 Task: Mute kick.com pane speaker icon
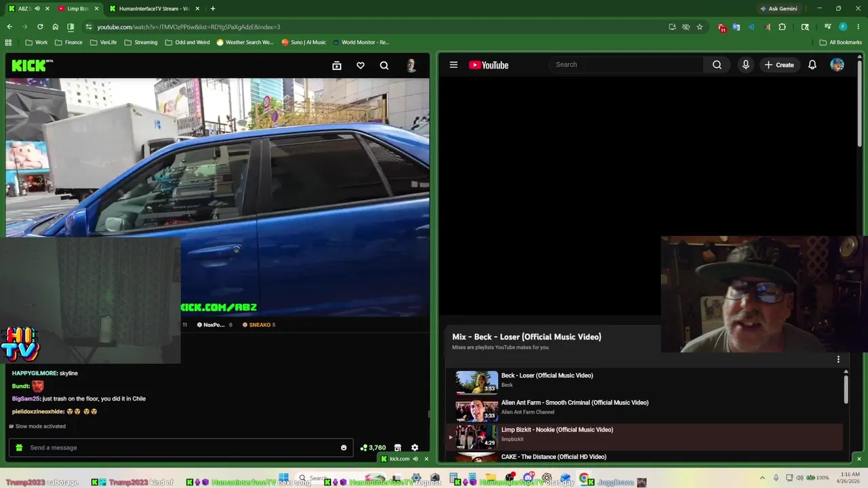tap(415, 459)
